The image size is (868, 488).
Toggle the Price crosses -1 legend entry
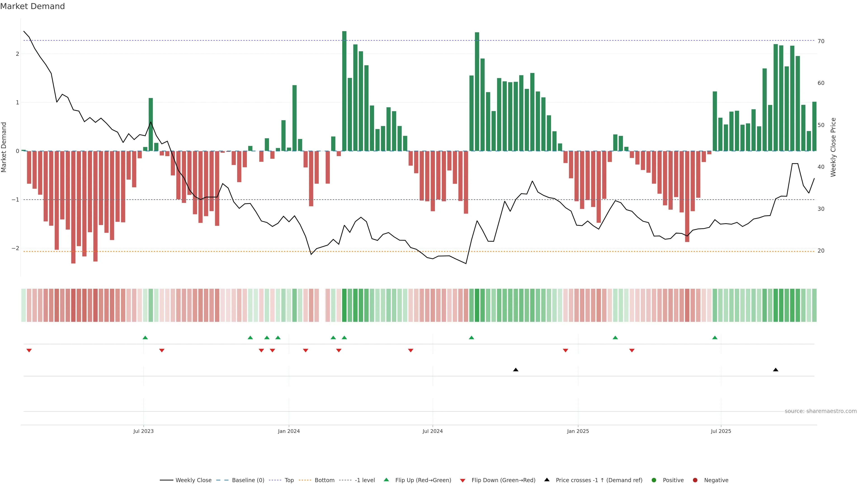point(599,480)
